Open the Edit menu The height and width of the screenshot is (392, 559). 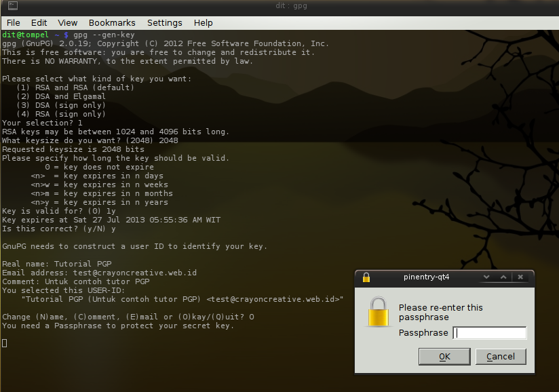point(39,23)
